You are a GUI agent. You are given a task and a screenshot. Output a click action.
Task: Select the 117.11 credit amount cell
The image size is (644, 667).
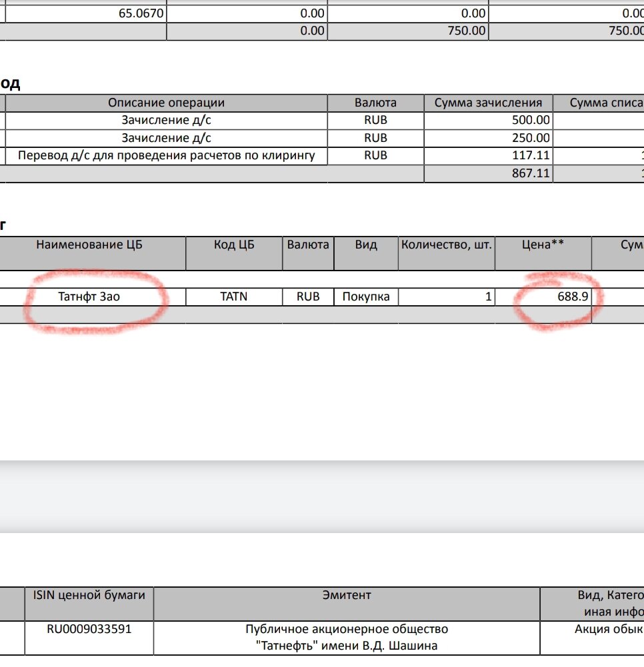pos(488,156)
